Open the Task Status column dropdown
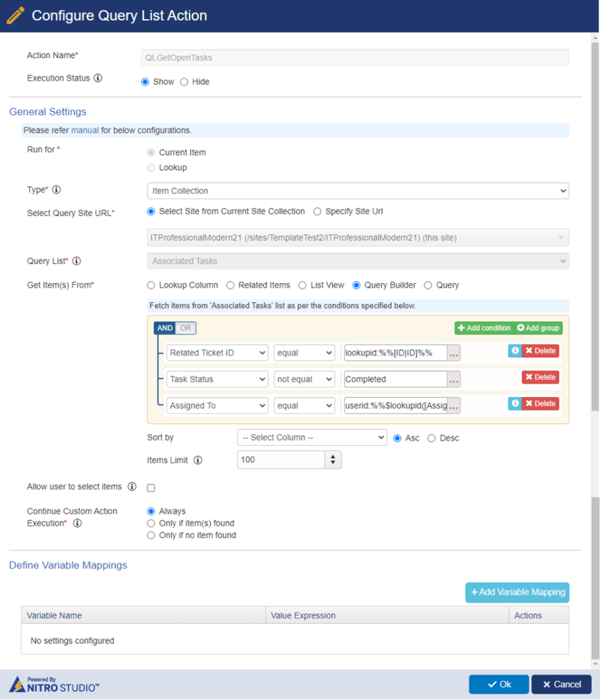Viewport: 600px width, 700px height. tap(217, 379)
